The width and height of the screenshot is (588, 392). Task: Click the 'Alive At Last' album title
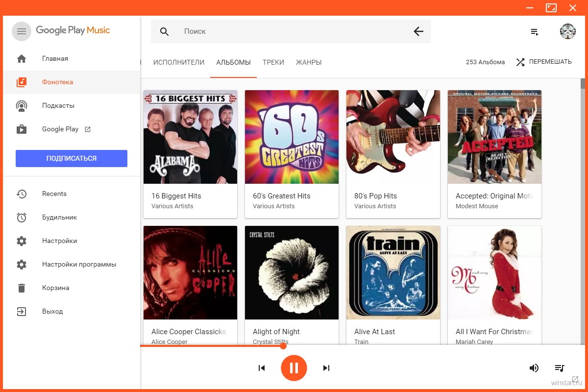point(375,332)
